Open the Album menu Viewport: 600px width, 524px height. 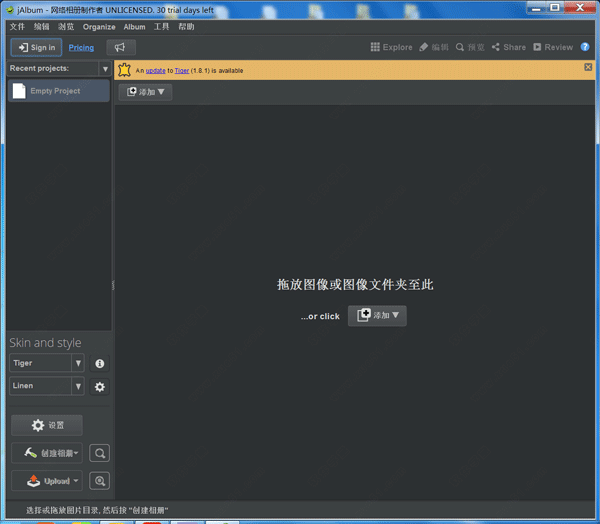[x=134, y=27]
